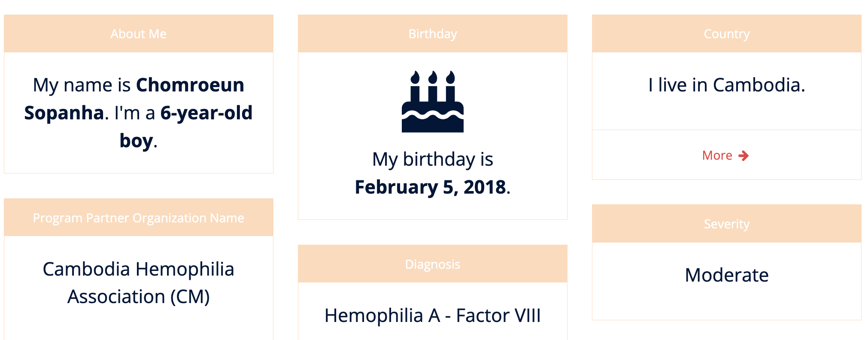Click the 'I live in Cambodia.' text
Image resolution: width=868 pixels, height=340 pixels.
726,85
